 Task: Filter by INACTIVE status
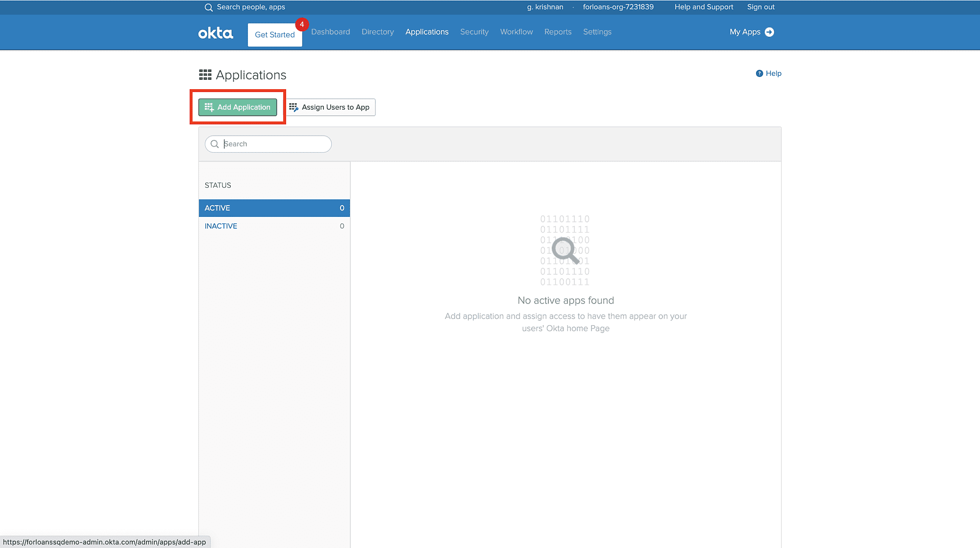coord(221,226)
